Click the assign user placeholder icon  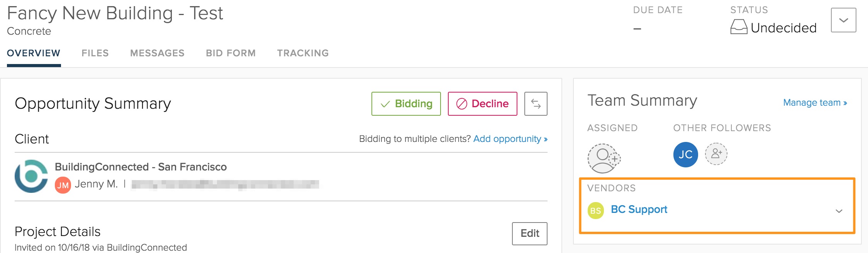(x=604, y=158)
